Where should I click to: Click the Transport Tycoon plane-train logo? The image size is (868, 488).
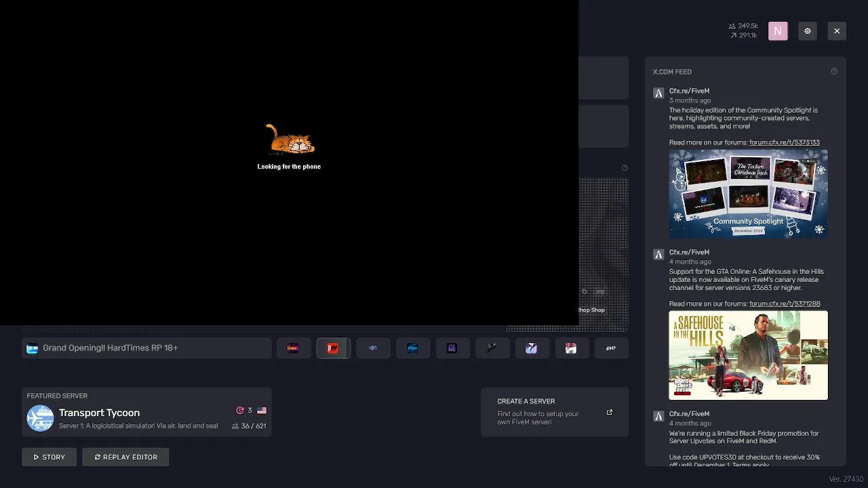tap(40, 418)
